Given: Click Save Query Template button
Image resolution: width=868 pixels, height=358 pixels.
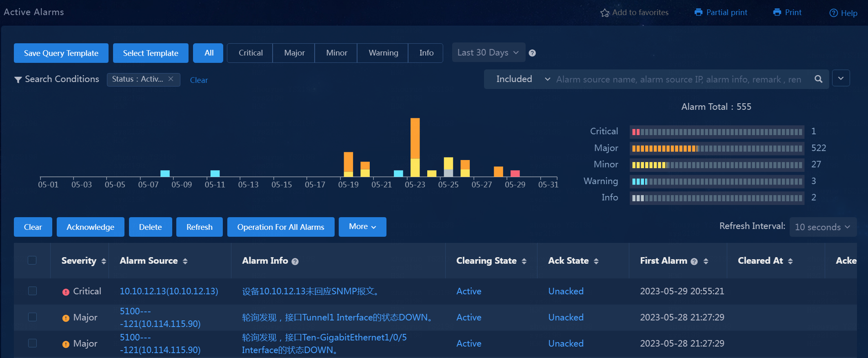Looking at the screenshot, I should pos(61,53).
